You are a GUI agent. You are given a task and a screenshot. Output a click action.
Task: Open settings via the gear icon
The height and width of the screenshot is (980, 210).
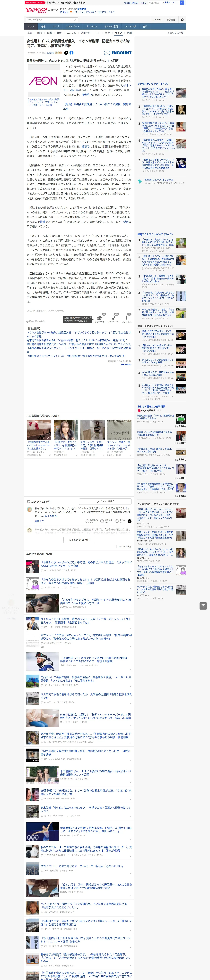click(x=182, y=19)
